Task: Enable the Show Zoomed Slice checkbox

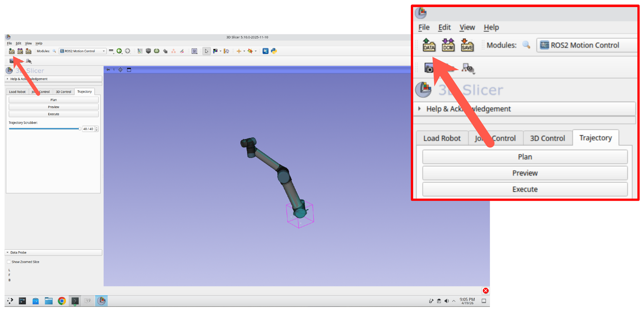Action: click(x=9, y=261)
